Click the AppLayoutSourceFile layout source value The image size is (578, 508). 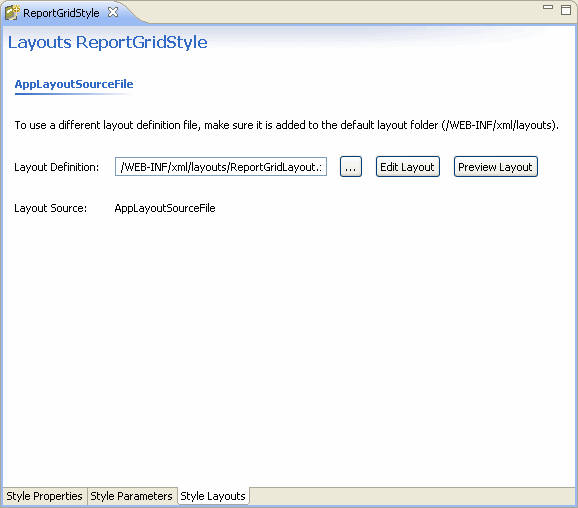click(165, 208)
